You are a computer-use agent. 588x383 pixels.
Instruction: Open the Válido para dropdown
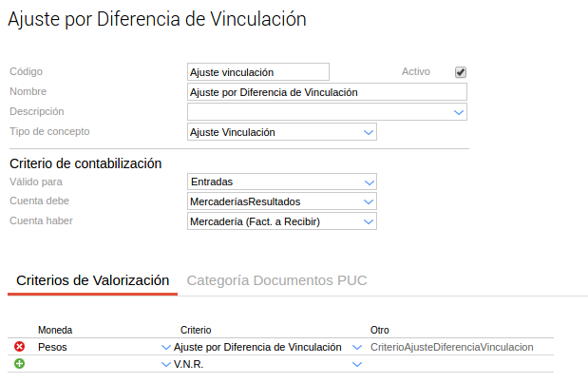tap(369, 182)
